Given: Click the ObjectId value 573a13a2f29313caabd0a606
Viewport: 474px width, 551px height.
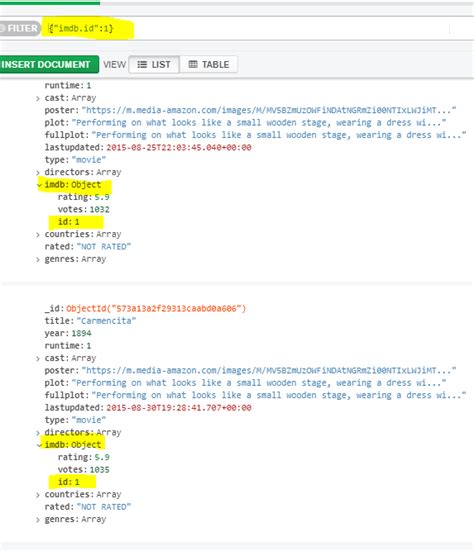Looking at the screenshot, I should point(156,309).
